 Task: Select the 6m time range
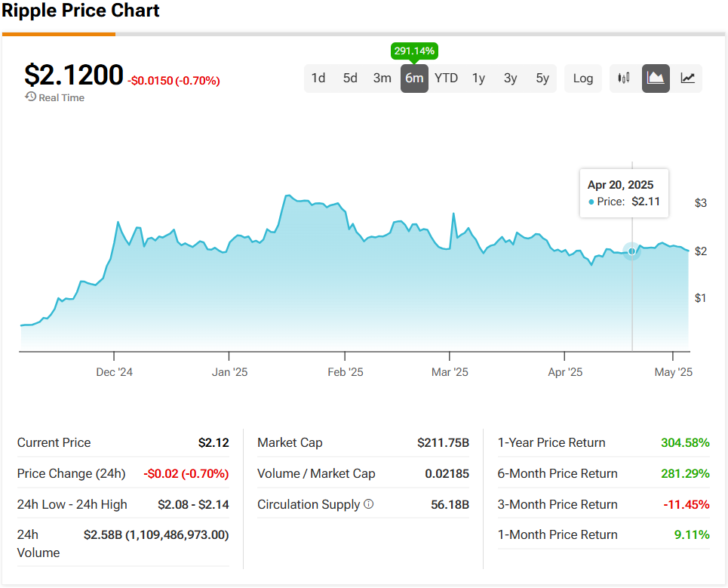(x=414, y=78)
